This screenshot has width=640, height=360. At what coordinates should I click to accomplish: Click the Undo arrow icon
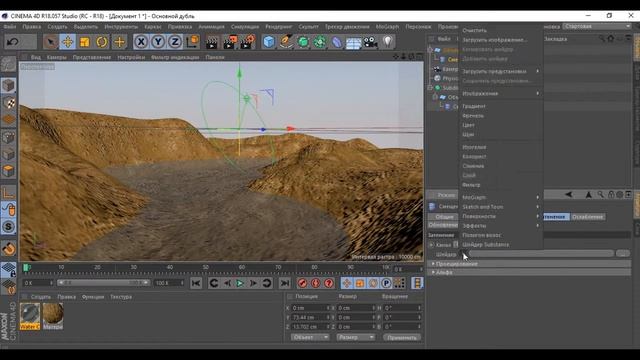click(13, 42)
